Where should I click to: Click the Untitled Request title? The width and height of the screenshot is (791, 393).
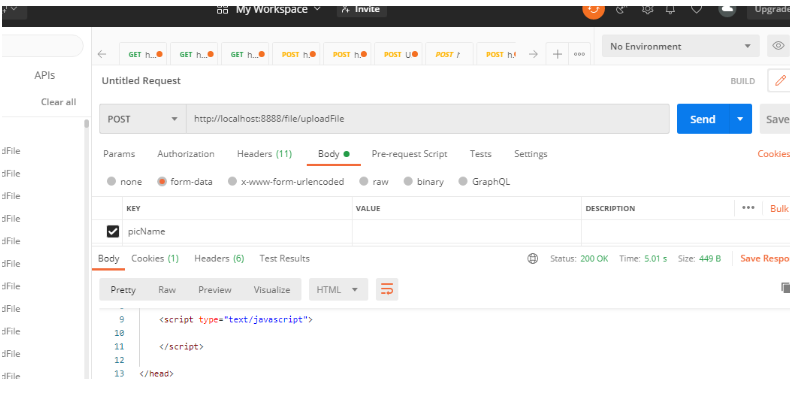[141, 81]
